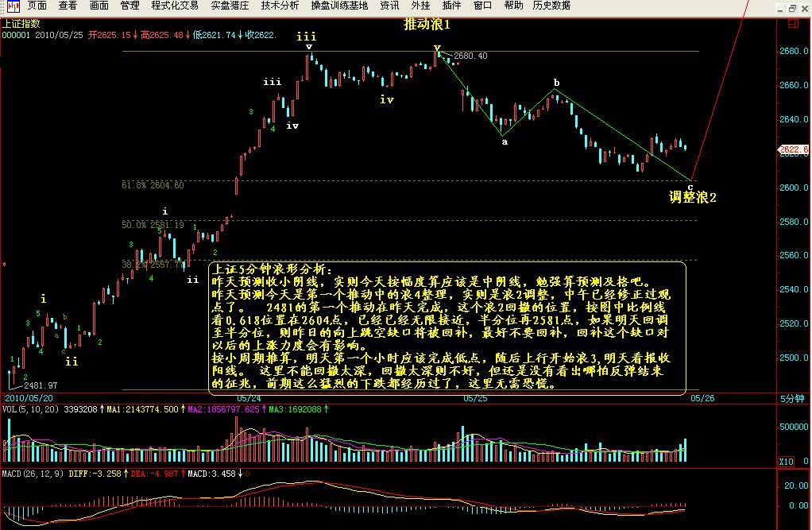Screen dimensions: 812x530
Task: Open the 窗口 menu
Action: pos(482,6)
